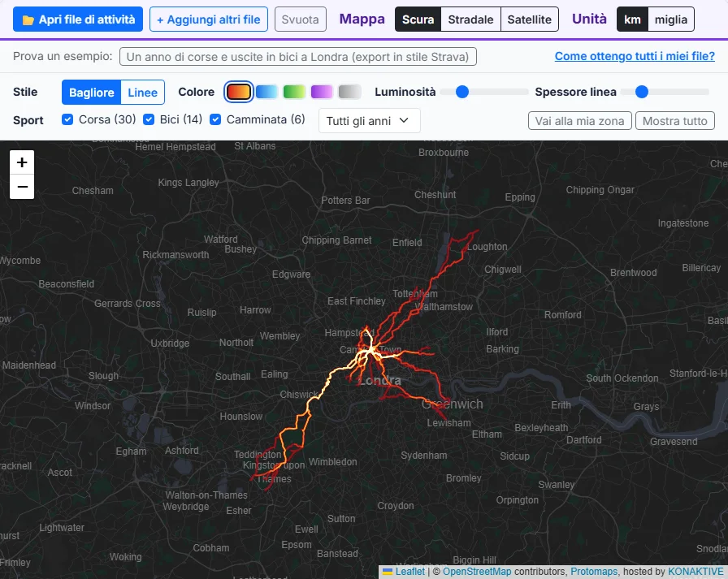Screen dimensions: 728x579
Task: Click the Bromley label on map
Action: click(x=464, y=478)
